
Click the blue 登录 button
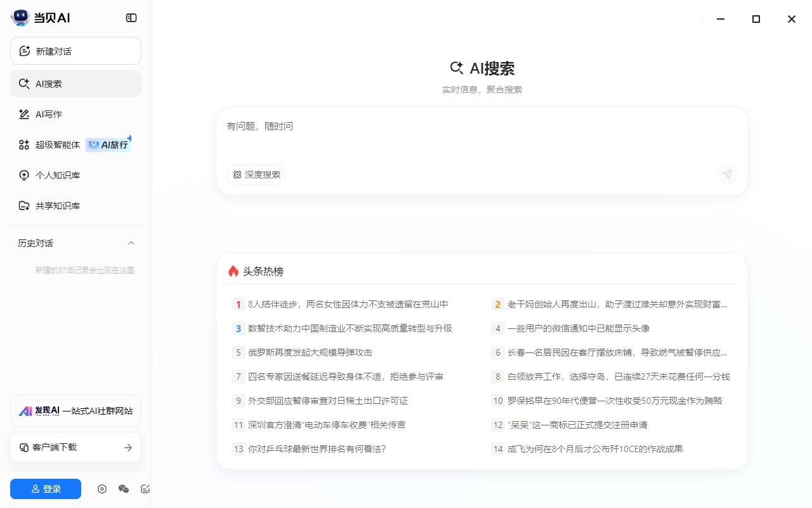coord(46,489)
